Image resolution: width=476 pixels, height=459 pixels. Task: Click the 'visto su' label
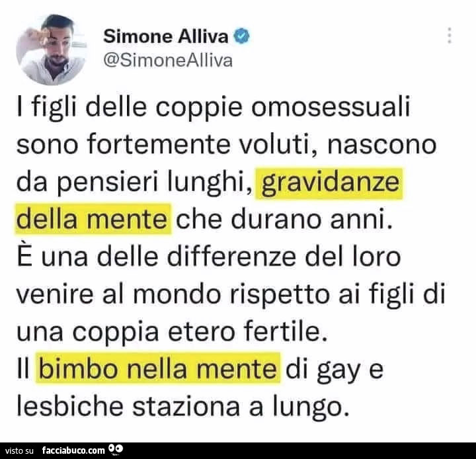pos(19,450)
